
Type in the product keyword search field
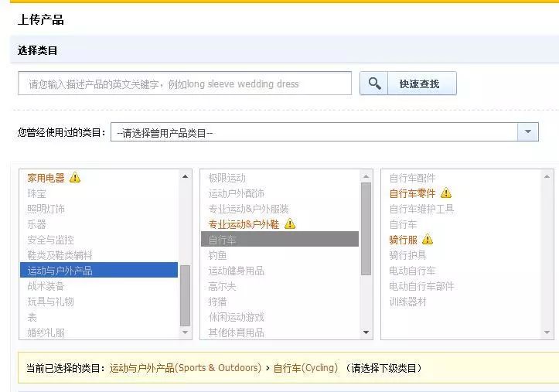(184, 84)
